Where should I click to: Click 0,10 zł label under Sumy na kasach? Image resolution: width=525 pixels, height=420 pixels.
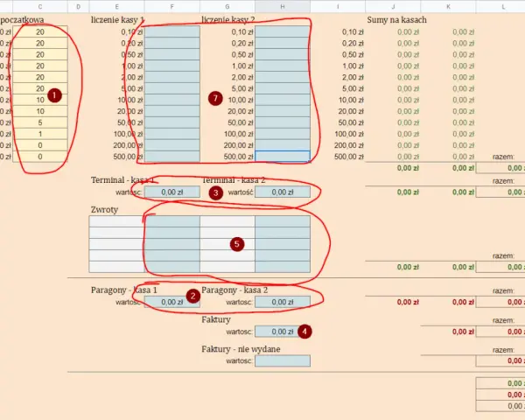coord(353,31)
